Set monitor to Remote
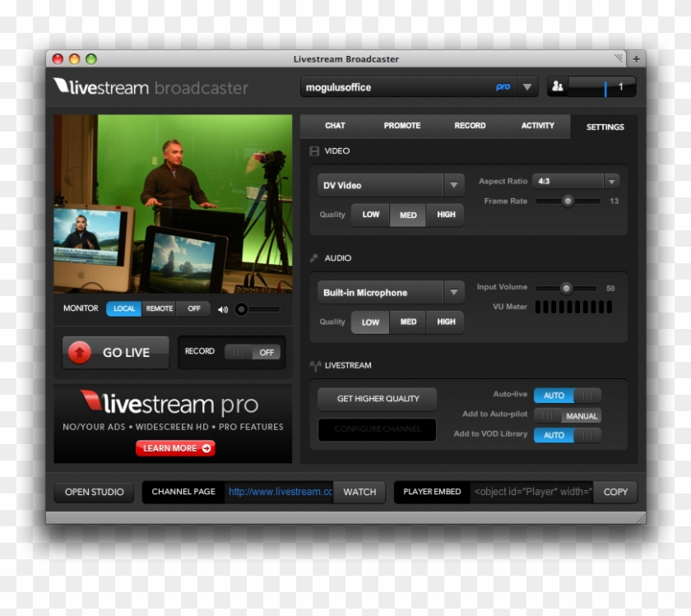The image size is (691, 616). tap(159, 308)
